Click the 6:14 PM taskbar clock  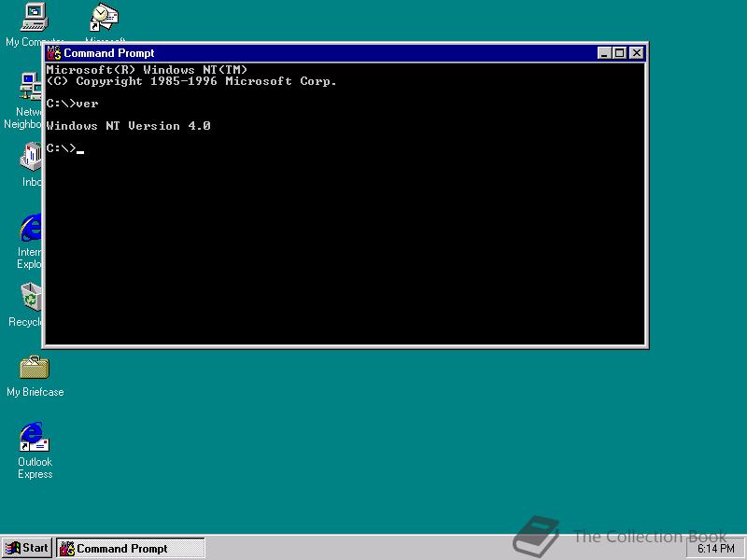click(x=715, y=549)
